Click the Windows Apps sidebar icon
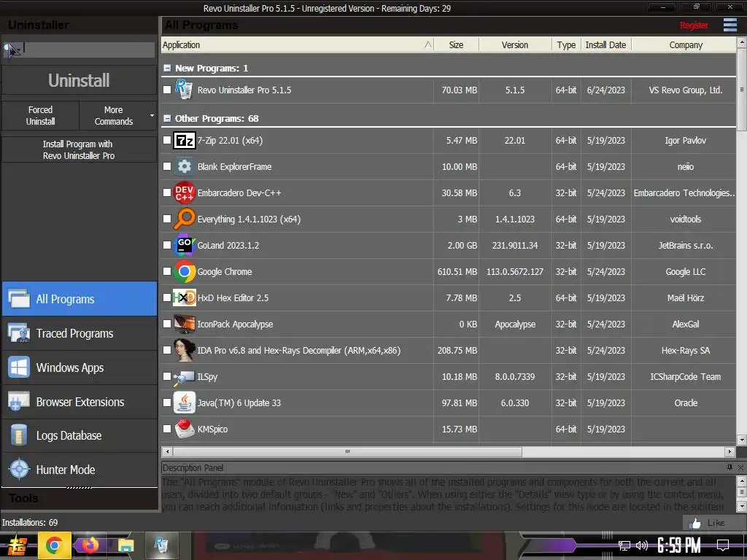Viewport: 747px width, 560px height. [x=19, y=367]
